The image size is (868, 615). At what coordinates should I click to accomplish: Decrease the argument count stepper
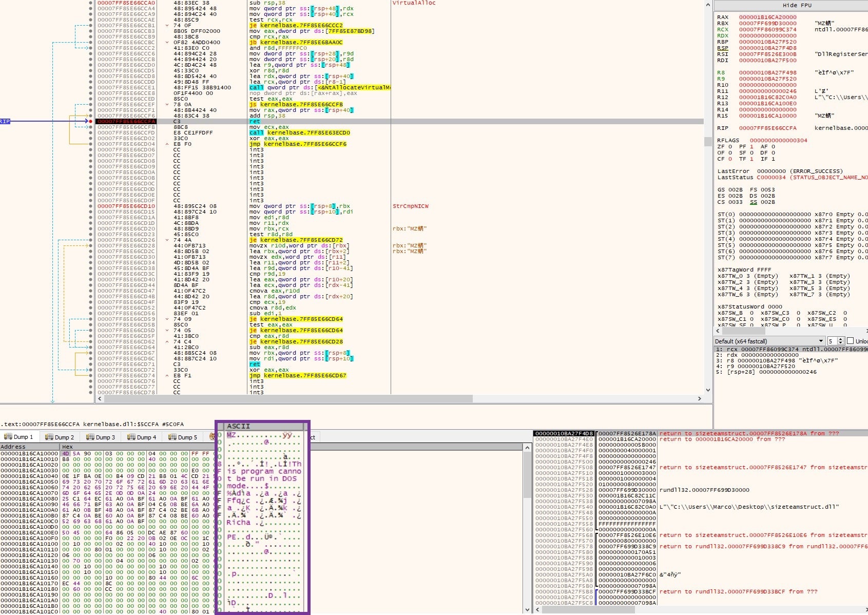pyautogui.click(x=840, y=343)
